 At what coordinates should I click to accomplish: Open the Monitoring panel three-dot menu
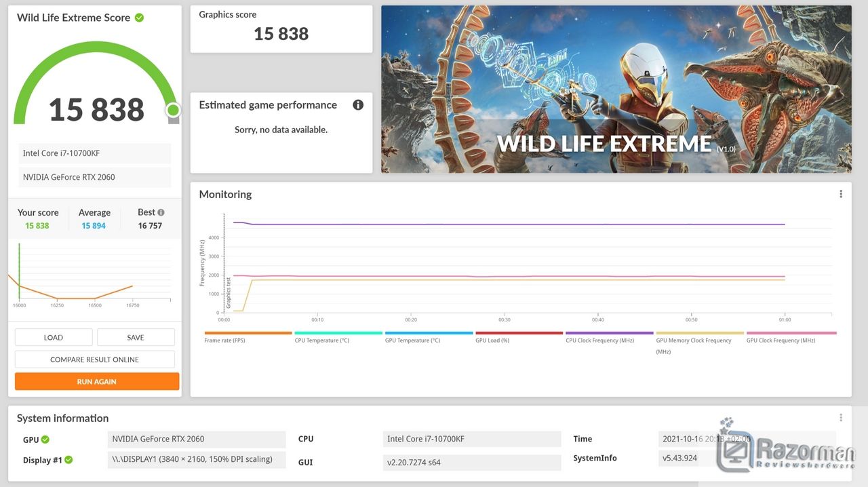[x=841, y=194]
